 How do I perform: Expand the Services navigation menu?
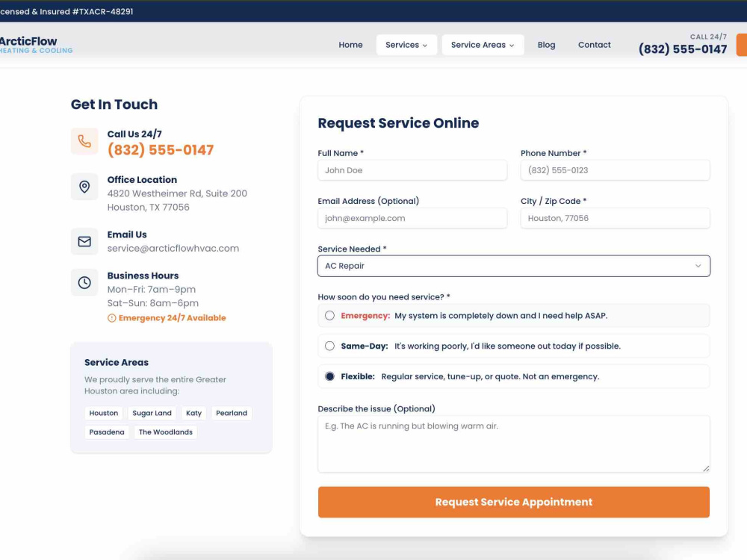[x=406, y=45]
